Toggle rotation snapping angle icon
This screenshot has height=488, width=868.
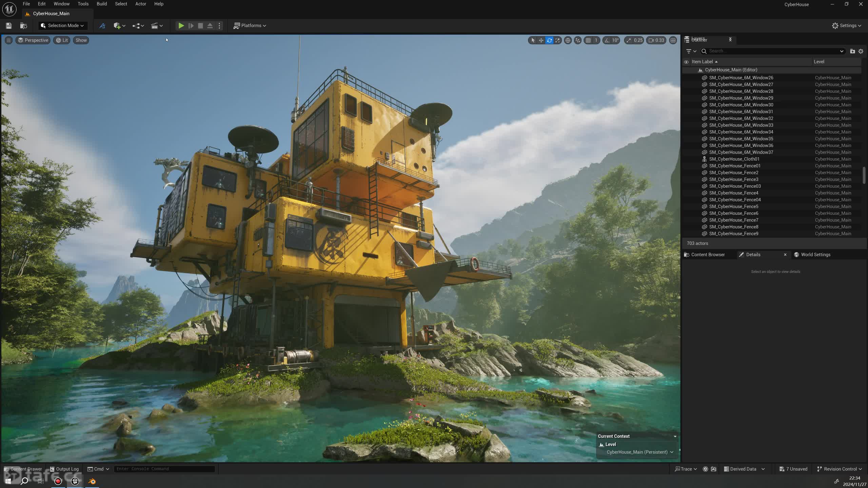click(x=607, y=40)
